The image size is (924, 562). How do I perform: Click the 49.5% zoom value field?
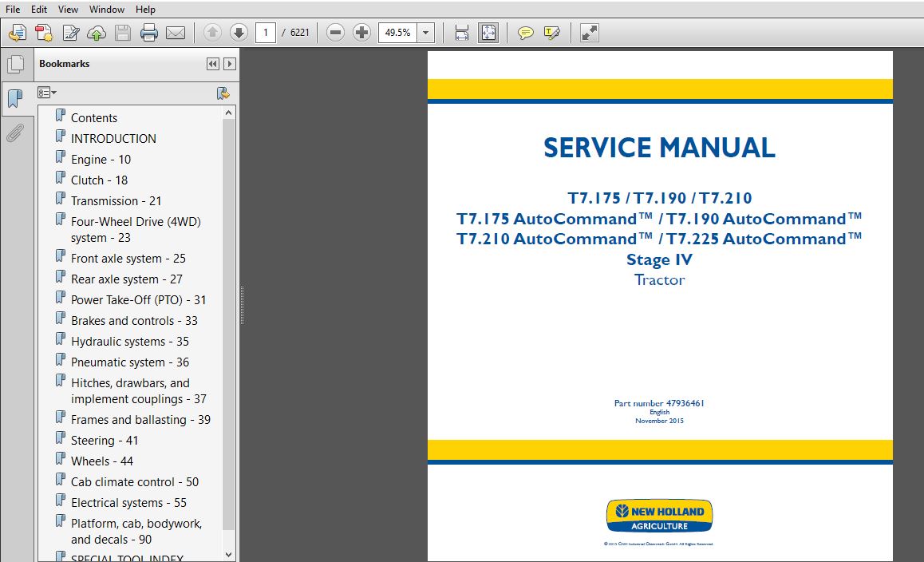coord(398,33)
